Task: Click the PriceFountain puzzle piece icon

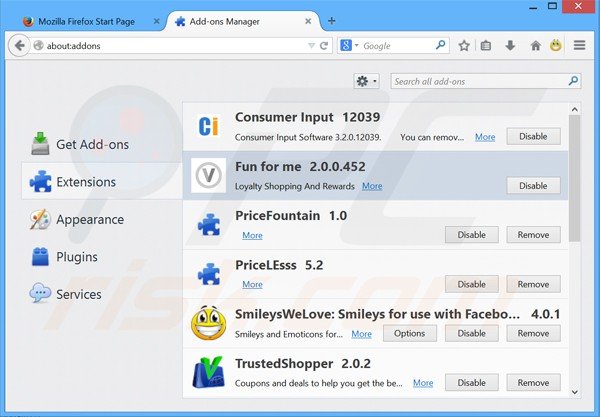Action: pyautogui.click(x=209, y=225)
